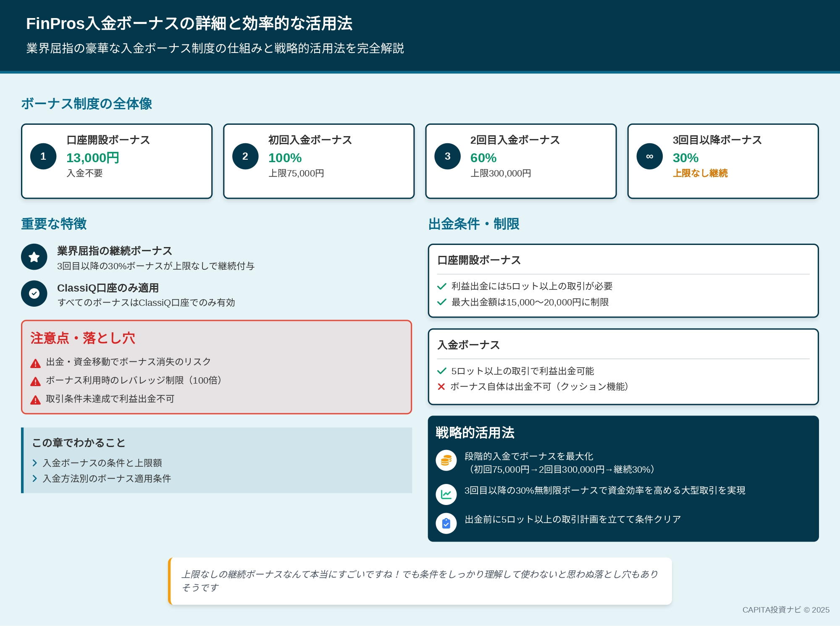Select the 3回目以降ボーナス 30% card

click(x=723, y=161)
